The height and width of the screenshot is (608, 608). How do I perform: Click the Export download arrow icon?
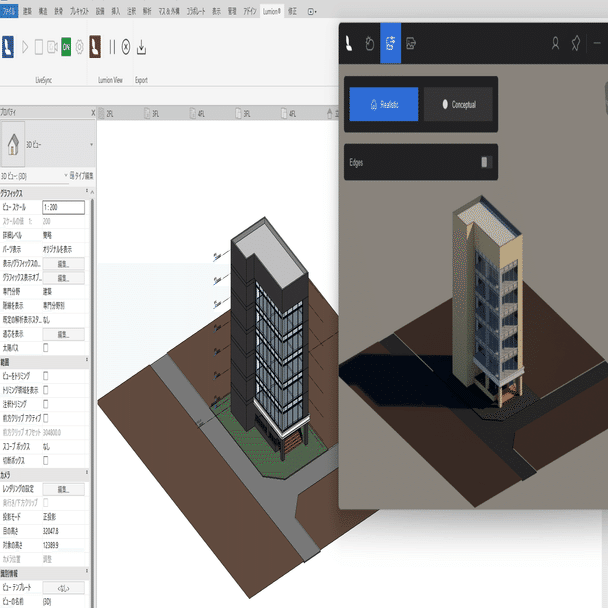[142, 47]
